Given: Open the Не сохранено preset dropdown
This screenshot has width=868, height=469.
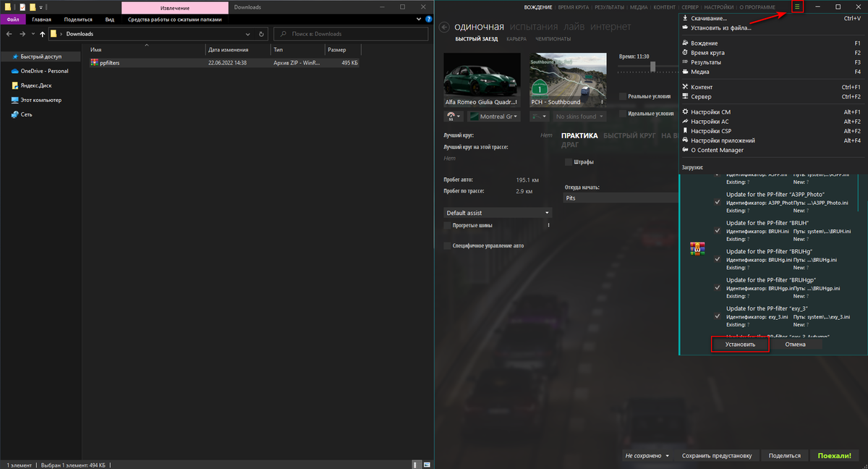Looking at the screenshot, I should pos(647,456).
